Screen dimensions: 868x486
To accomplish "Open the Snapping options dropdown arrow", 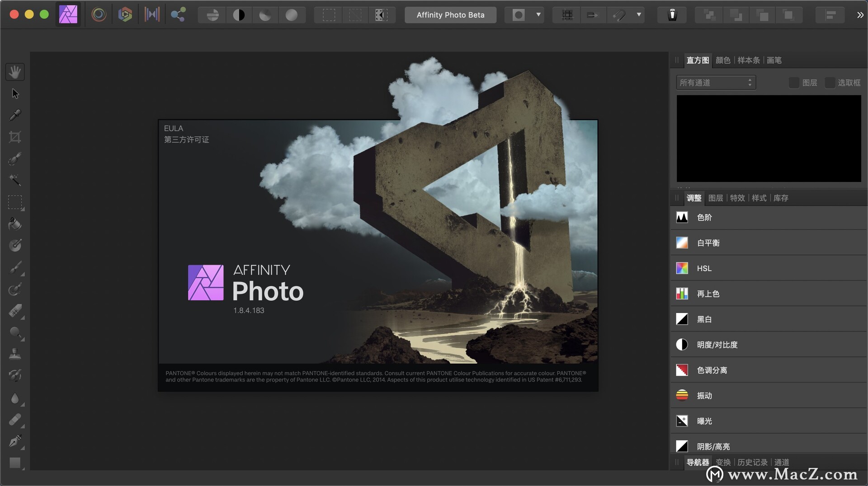I will 638,15.
